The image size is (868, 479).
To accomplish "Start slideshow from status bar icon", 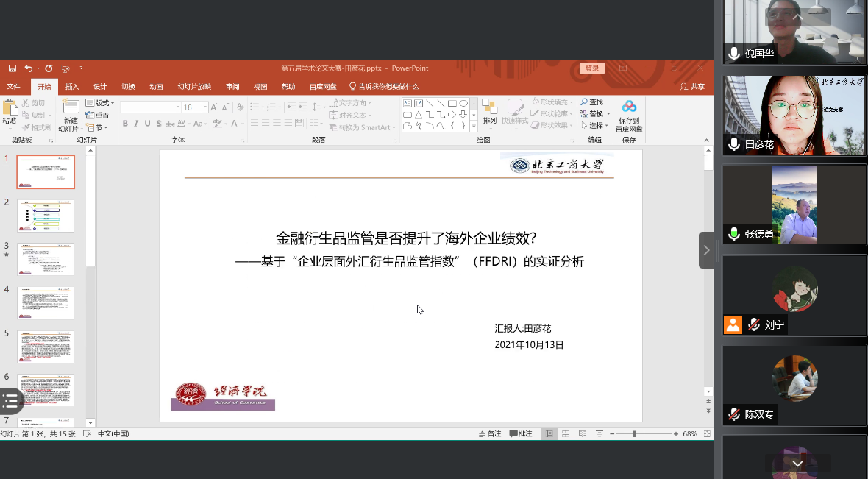I will (x=600, y=434).
